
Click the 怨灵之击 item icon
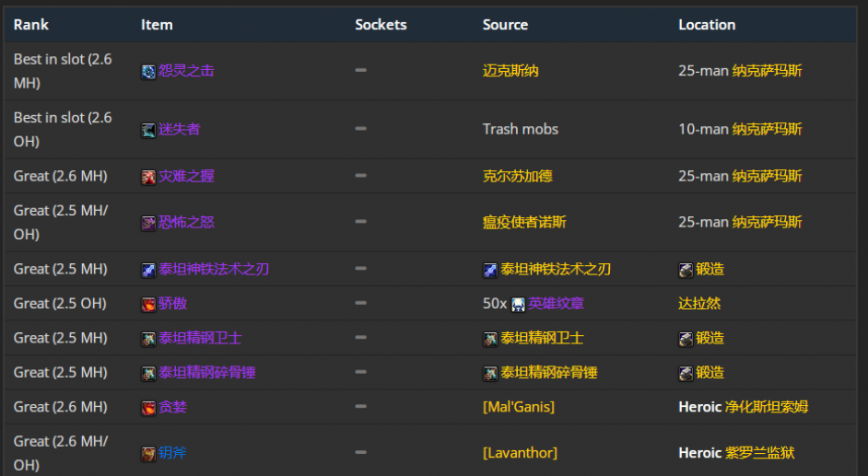click(x=148, y=72)
